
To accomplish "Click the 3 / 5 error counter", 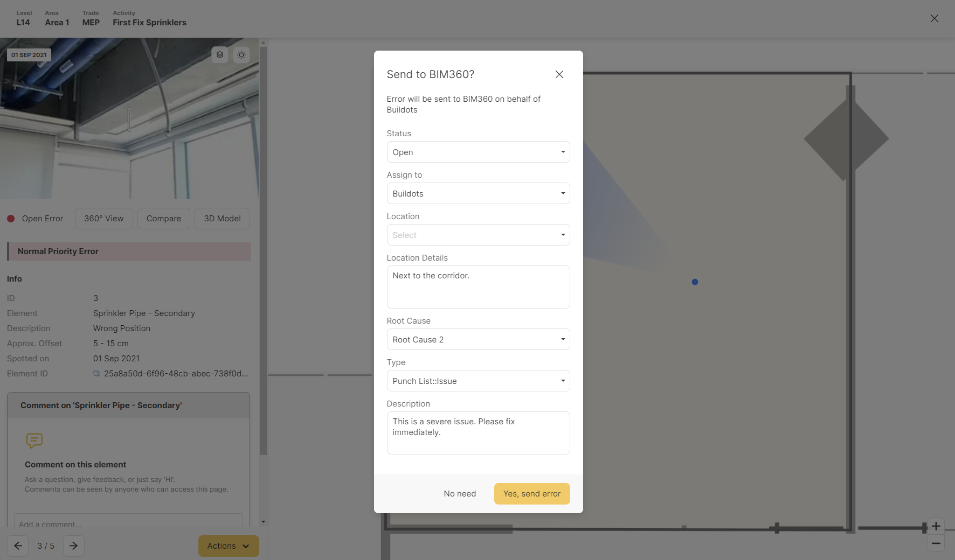I will click(46, 546).
